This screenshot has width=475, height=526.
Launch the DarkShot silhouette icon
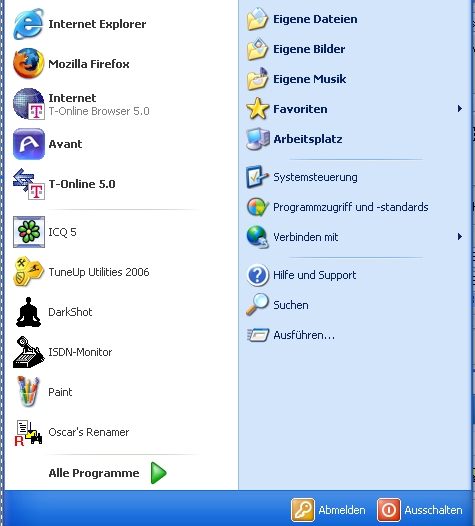point(29,312)
